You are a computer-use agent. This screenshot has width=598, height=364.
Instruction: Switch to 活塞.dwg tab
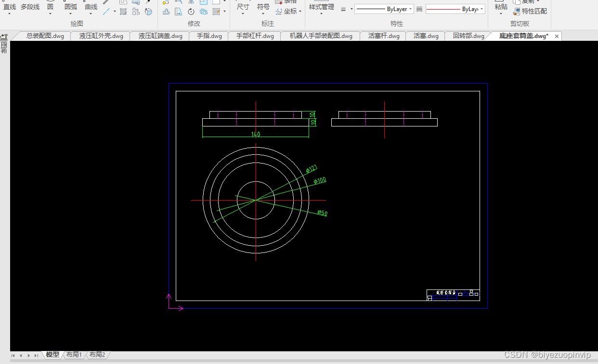click(426, 36)
